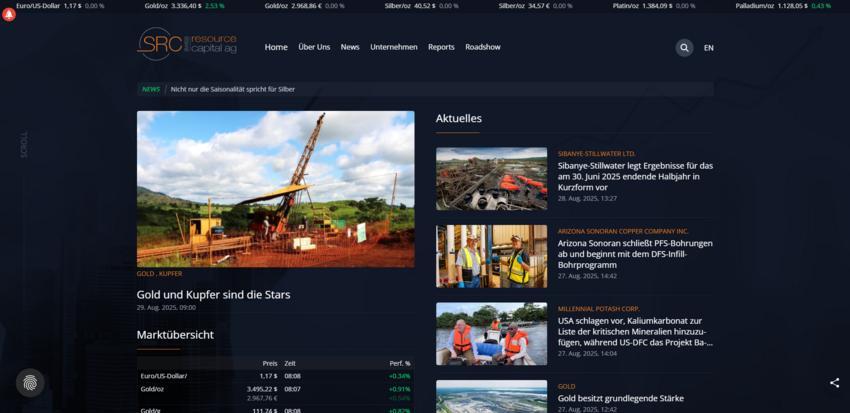Viewport: 850px width, 413px height.
Task: Click Gold/oz euro price in top ticker
Action: tap(304, 6)
